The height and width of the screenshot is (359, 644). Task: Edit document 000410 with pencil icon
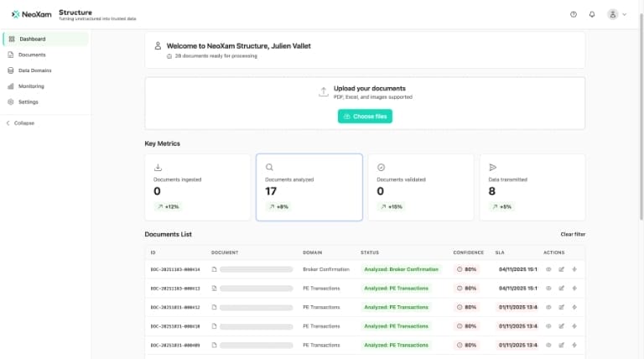point(562,326)
